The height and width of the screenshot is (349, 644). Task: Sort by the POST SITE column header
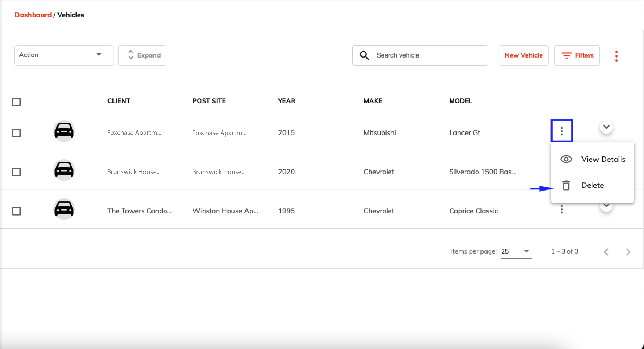(209, 101)
